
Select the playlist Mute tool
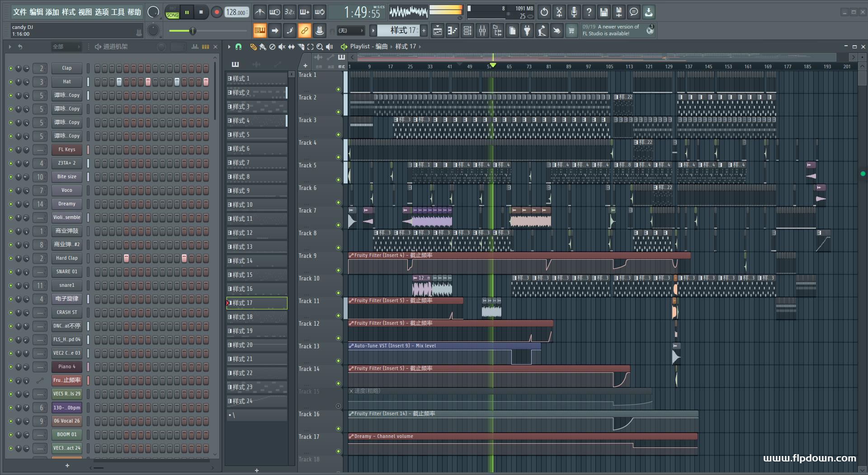point(282,47)
